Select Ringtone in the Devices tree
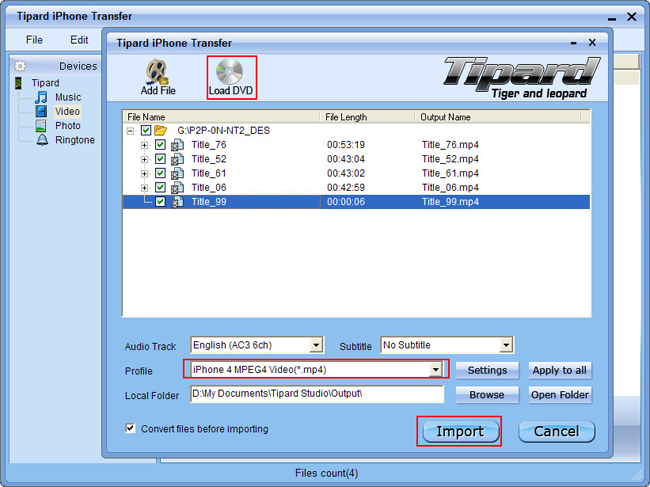Viewport: 650px width, 487px height. [x=75, y=140]
